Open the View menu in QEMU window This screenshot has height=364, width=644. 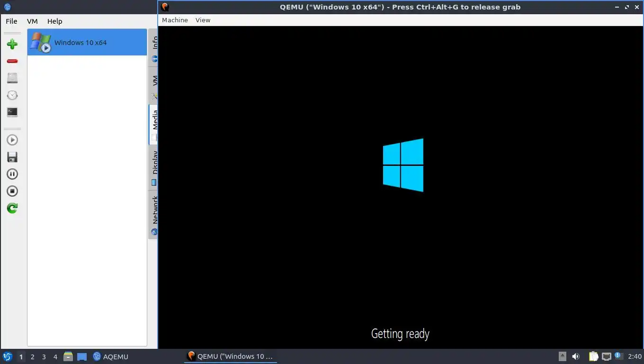[x=203, y=20]
